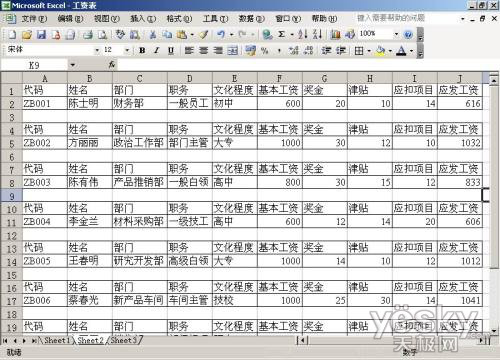Open borders style dropdown arrow

click(369, 51)
